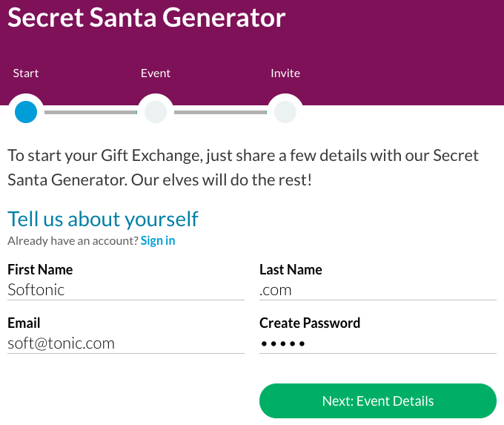Click the Last Name field with .com
This screenshot has width=504, height=425.
coord(377,290)
